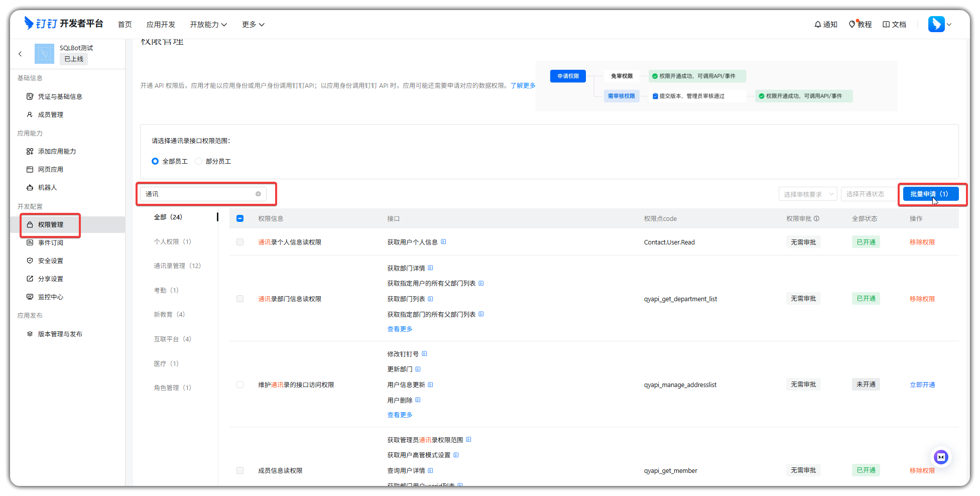
Task: Click doc icon next to 获取用户个人信息
Action: [443, 242]
